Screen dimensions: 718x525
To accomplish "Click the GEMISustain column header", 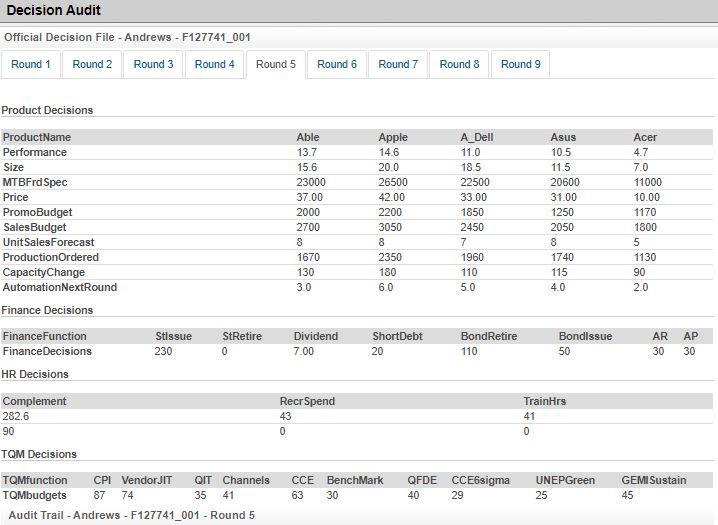I will coord(654,481).
